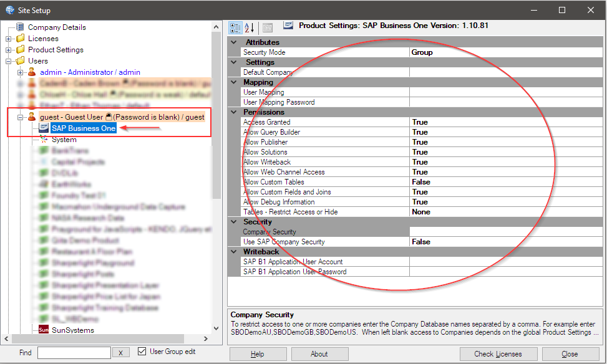Collapse the guest user node
This screenshot has height=364, width=607.
(20, 117)
